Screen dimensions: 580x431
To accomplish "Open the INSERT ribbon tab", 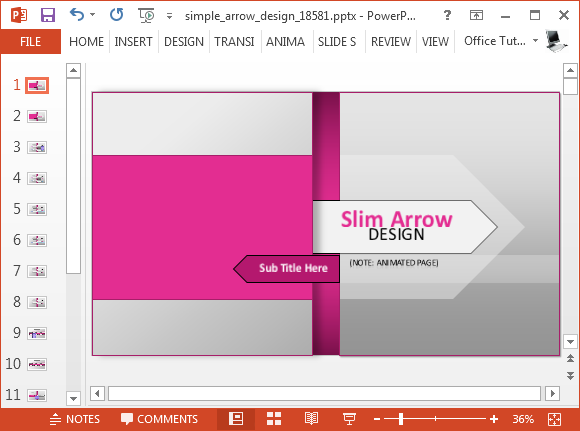I will [x=134, y=41].
